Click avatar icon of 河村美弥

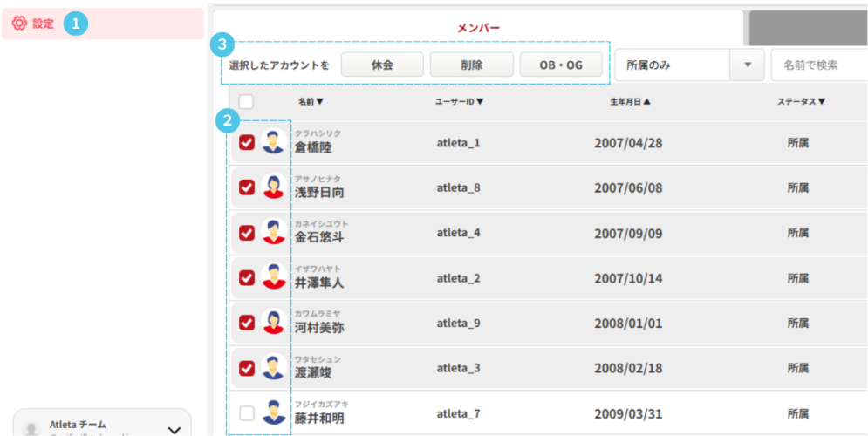coord(273,323)
